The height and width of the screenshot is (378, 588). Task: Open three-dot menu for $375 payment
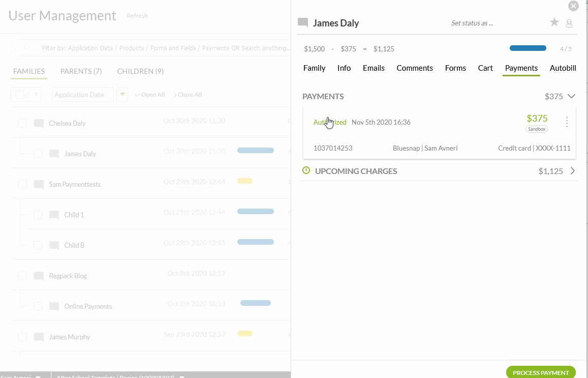coord(567,122)
